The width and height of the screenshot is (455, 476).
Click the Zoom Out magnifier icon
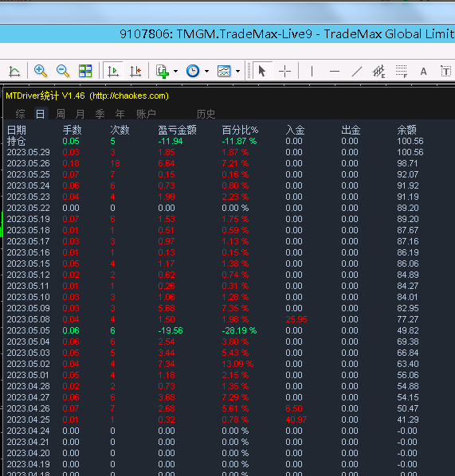[63, 71]
